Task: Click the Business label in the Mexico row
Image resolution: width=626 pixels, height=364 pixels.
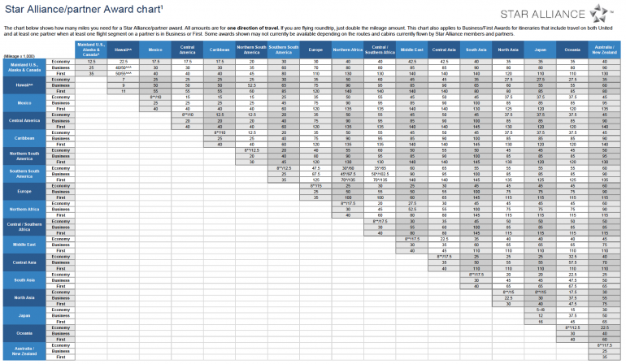Action: (x=60, y=102)
